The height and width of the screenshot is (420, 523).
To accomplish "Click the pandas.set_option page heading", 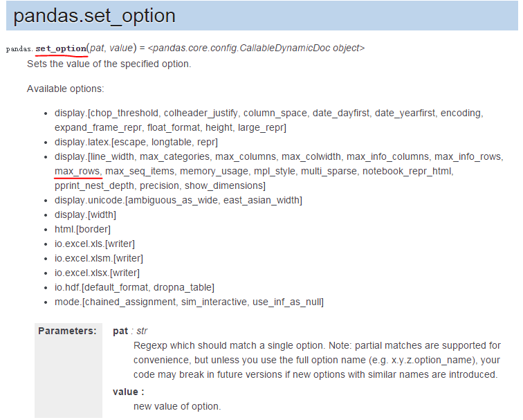I will coord(94,16).
